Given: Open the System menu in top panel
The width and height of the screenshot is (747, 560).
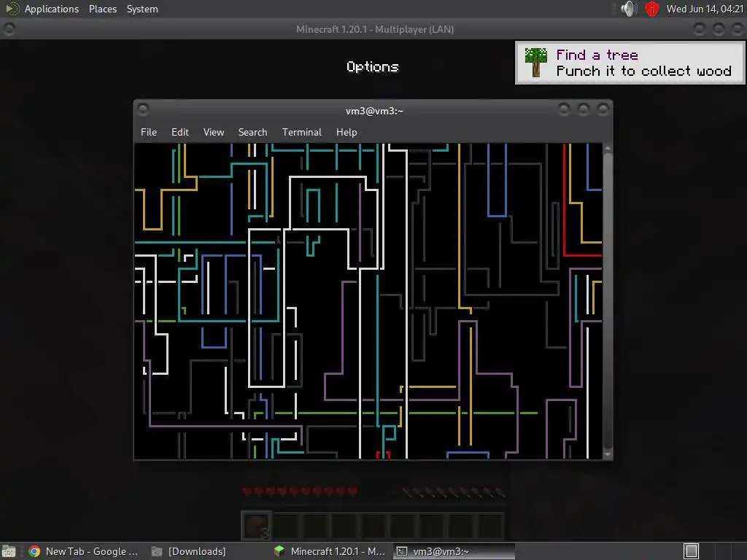Looking at the screenshot, I should tap(142, 9).
